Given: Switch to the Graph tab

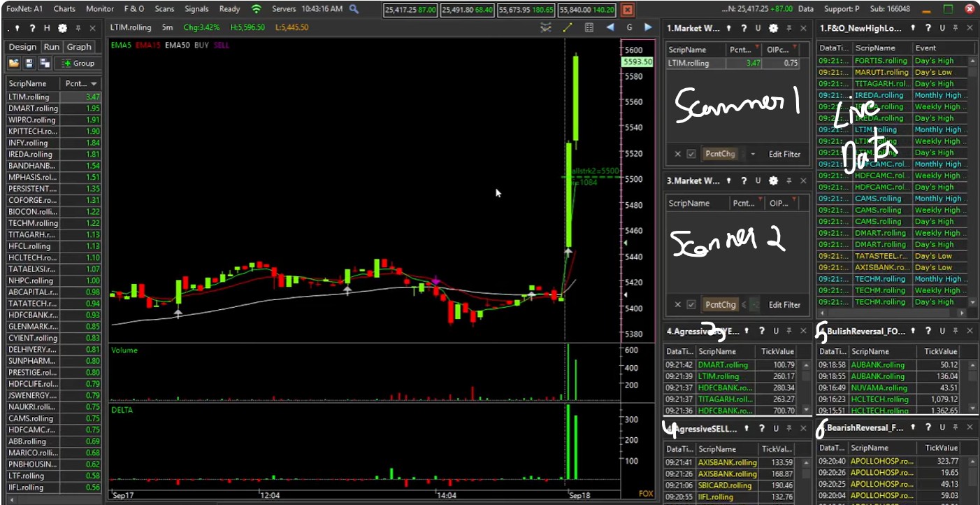Looking at the screenshot, I should pyautogui.click(x=79, y=47).
